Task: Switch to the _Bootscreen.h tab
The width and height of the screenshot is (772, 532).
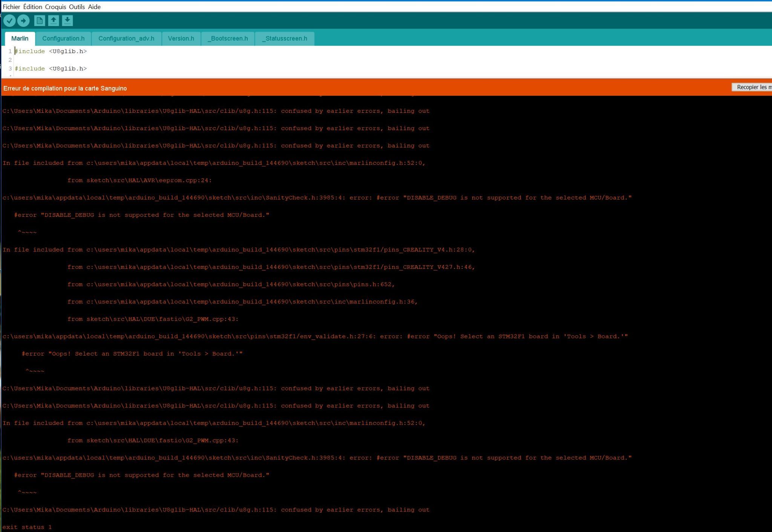Action: (x=228, y=38)
